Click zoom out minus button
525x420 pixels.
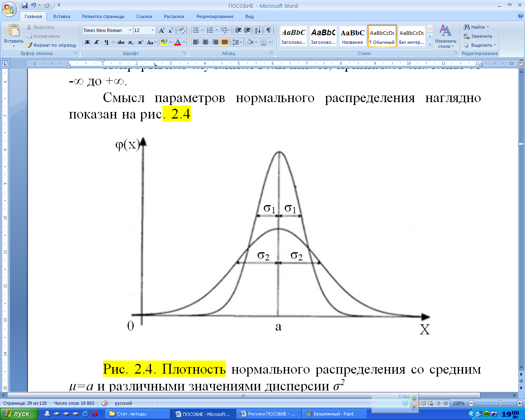tap(471, 403)
